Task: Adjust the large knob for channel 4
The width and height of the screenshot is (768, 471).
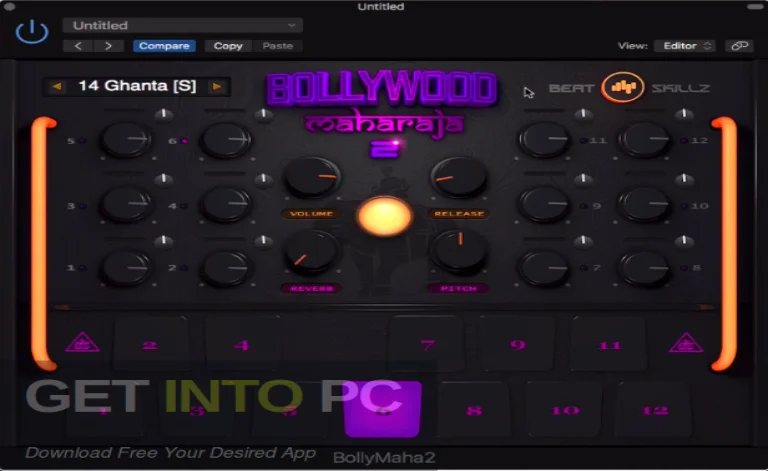Action: [x=226, y=204]
